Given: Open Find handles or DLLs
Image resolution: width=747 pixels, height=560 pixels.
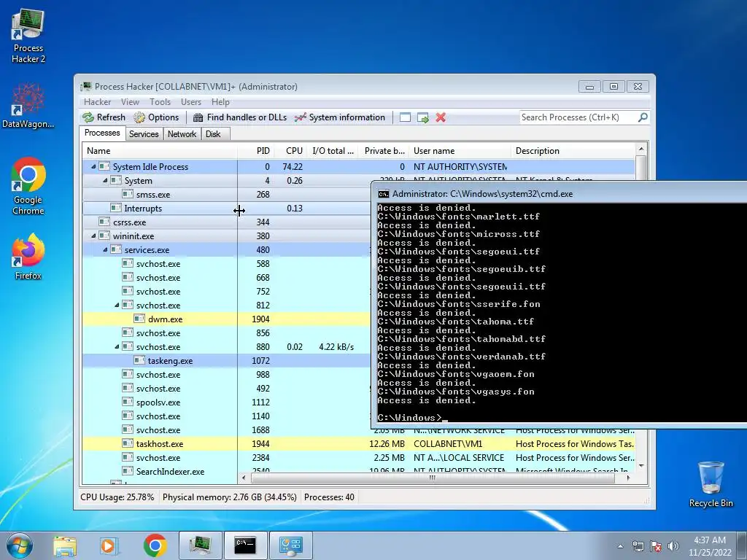Looking at the screenshot, I should pyautogui.click(x=240, y=117).
